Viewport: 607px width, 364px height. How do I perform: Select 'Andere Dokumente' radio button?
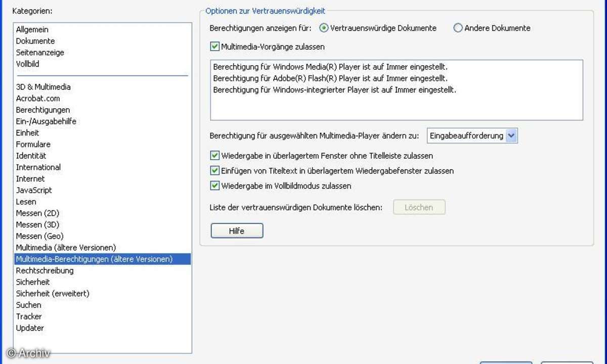click(x=458, y=28)
